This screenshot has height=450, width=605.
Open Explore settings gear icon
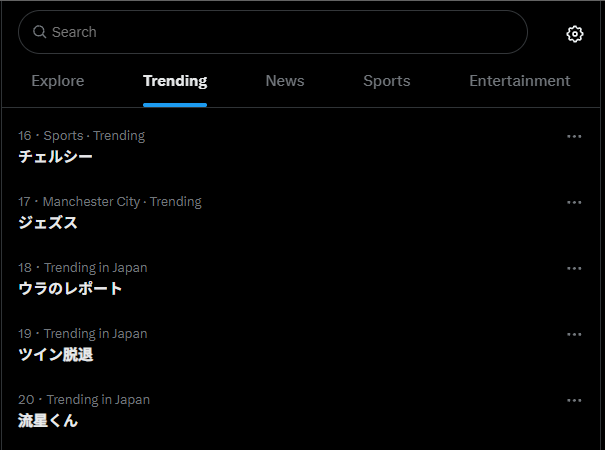pos(575,34)
